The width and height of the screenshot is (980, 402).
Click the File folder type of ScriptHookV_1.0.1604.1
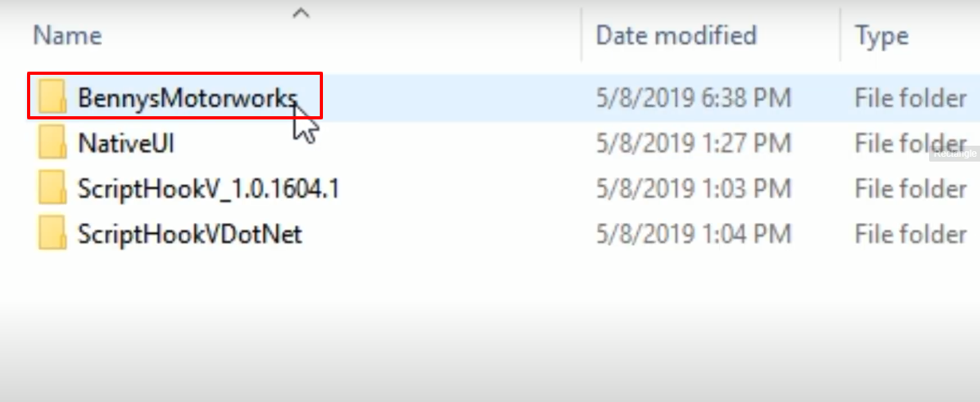(x=910, y=189)
